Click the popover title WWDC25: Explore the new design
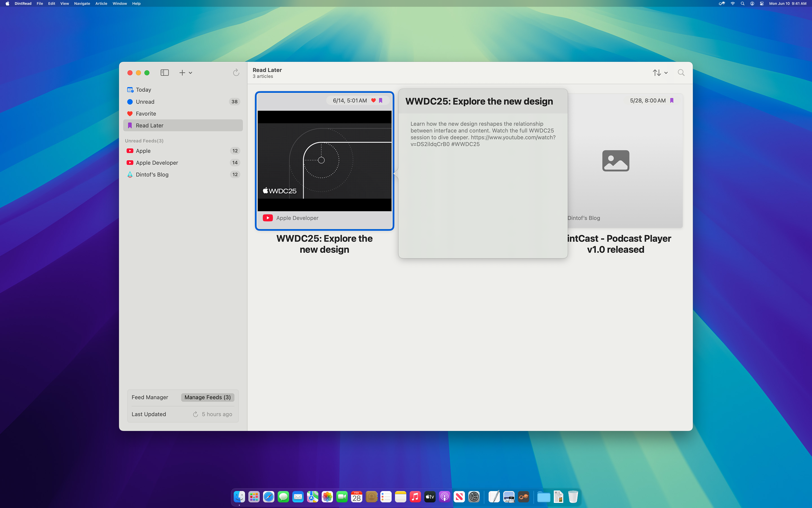Screen dimensions: 812x508 click(x=479, y=101)
